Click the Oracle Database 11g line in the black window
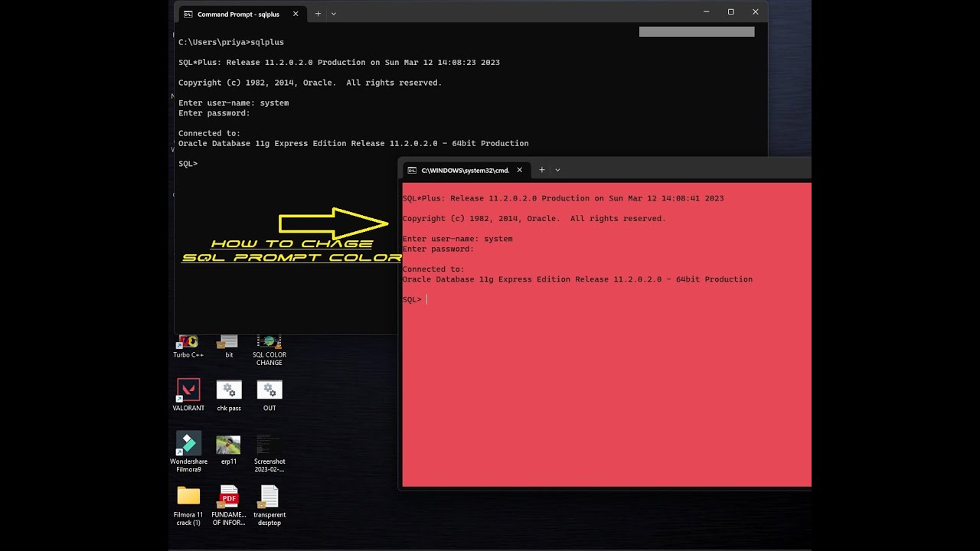Viewport: 980px width, 551px height. (354, 143)
